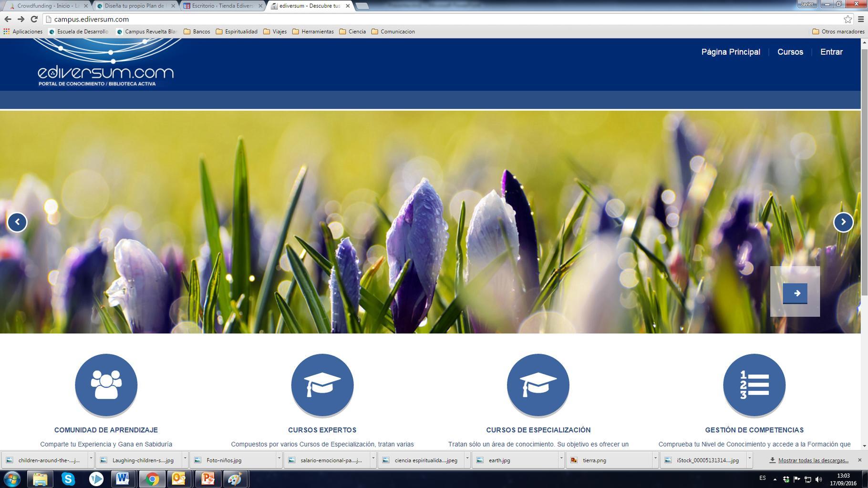Click the previous slide arrow on carousel
The width and height of the screenshot is (868, 488).
click(x=17, y=222)
